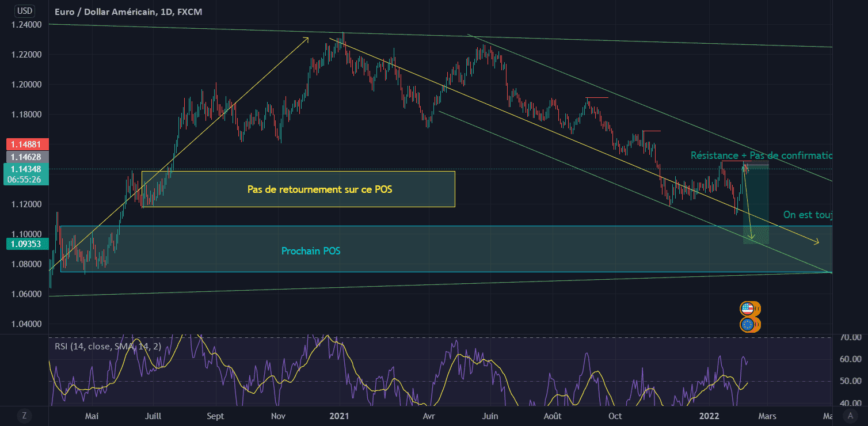
Task: Click the 1.22000 price axis label
Action: 26,55
